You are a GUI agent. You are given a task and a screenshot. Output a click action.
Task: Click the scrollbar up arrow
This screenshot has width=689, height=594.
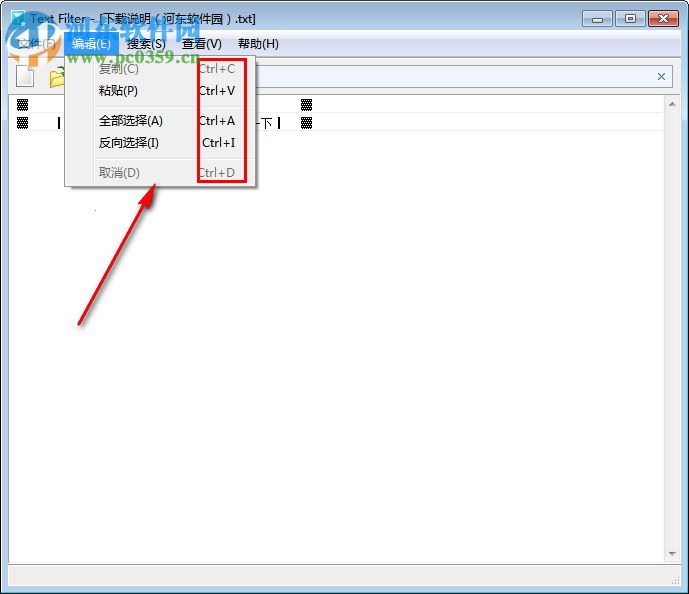pyautogui.click(x=672, y=104)
